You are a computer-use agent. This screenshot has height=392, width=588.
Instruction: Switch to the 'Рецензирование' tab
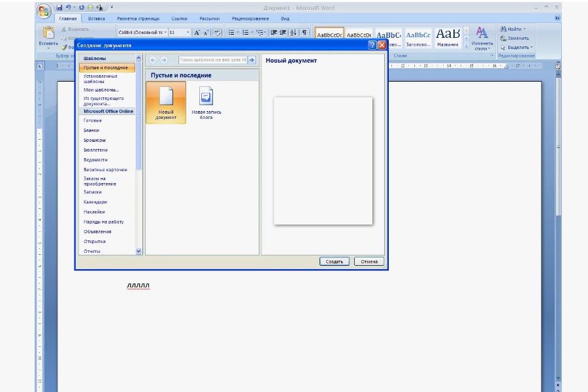(x=250, y=18)
